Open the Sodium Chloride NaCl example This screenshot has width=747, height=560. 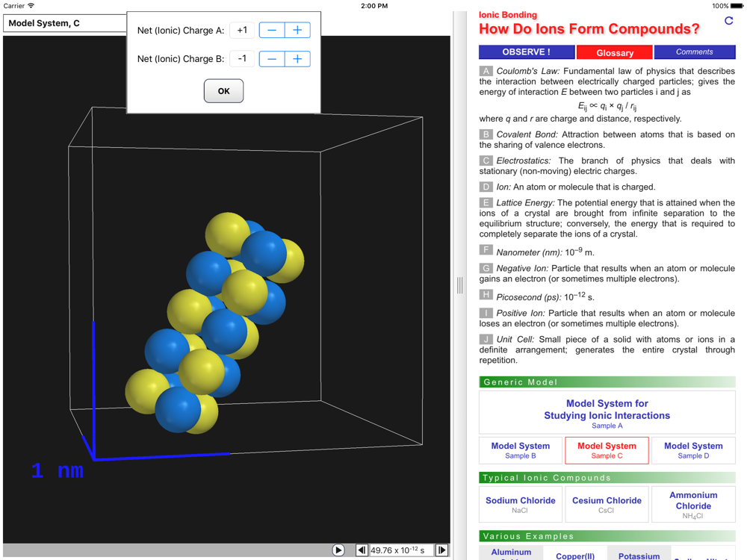[520, 504]
